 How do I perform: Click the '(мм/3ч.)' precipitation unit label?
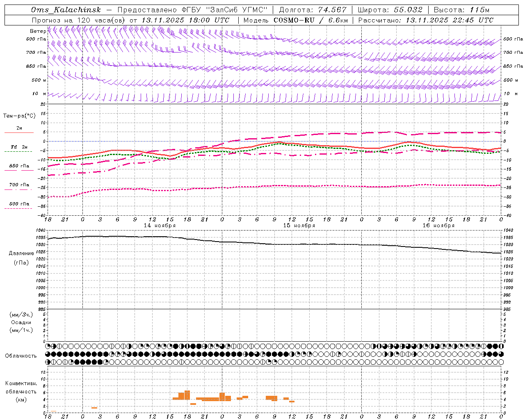[21, 315]
